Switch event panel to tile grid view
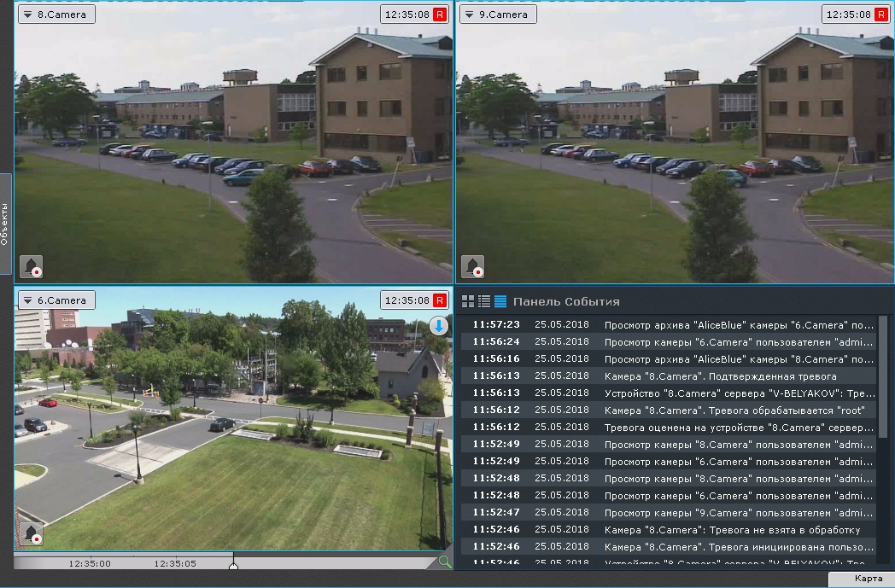Screen dimensions: 895x588 click(x=468, y=301)
